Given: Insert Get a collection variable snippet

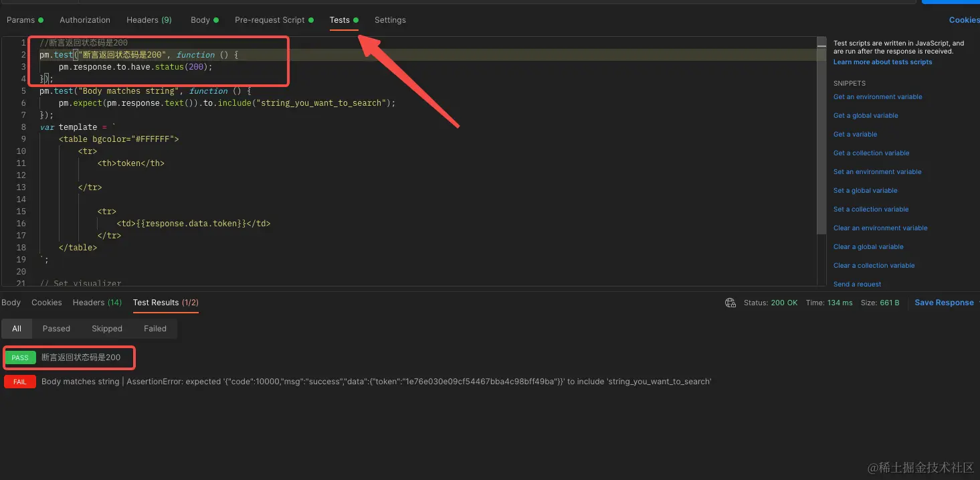Looking at the screenshot, I should click(872, 153).
